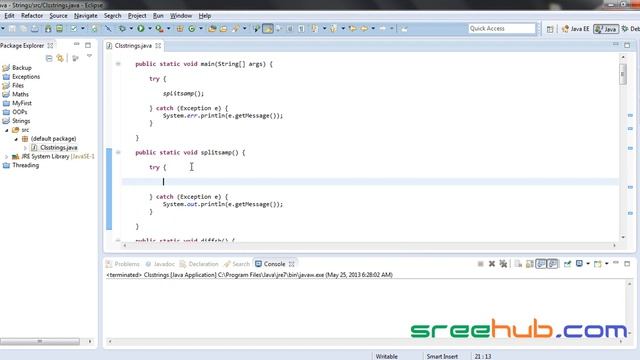Screen dimensions: 640x360
Task: Switch to the Declaration tab
Action: pyautogui.click(x=199, y=264)
